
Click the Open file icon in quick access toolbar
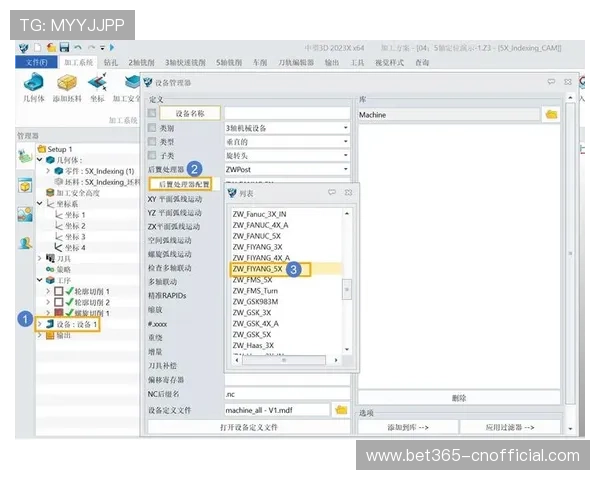(x=51, y=47)
